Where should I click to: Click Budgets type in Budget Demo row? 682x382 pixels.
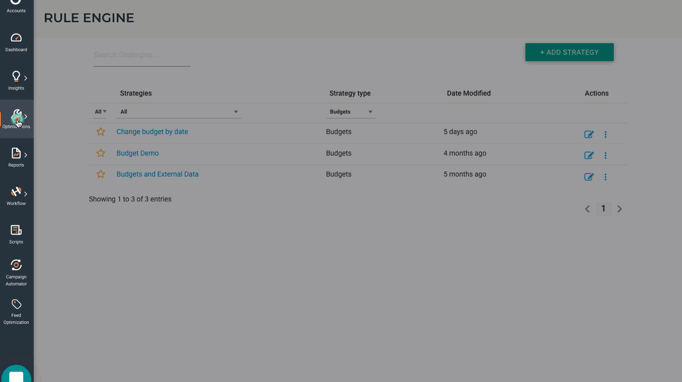[x=338, y=153]
